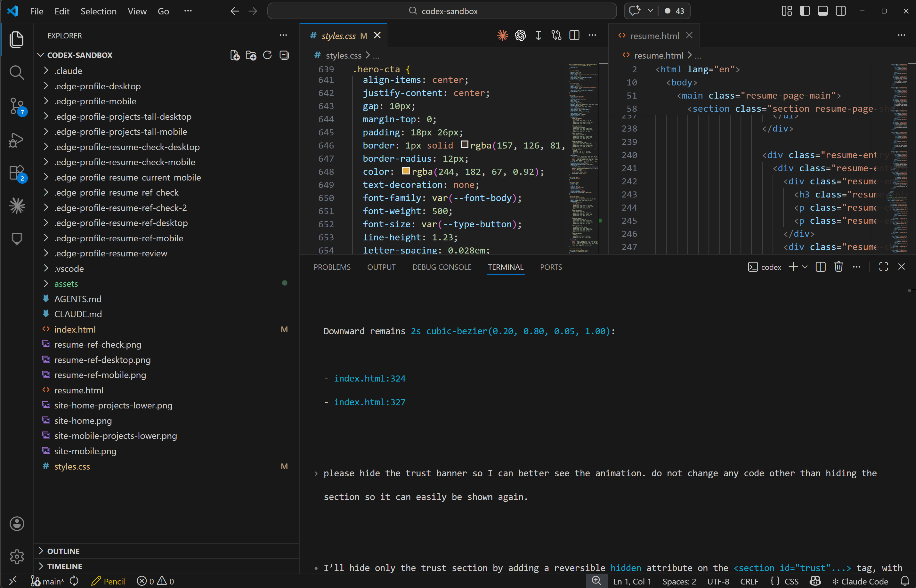The width and height of the screenshot is (916, 588).
Task: Open the index.html:324 link in terminal
Action: [x=369, y=378]
